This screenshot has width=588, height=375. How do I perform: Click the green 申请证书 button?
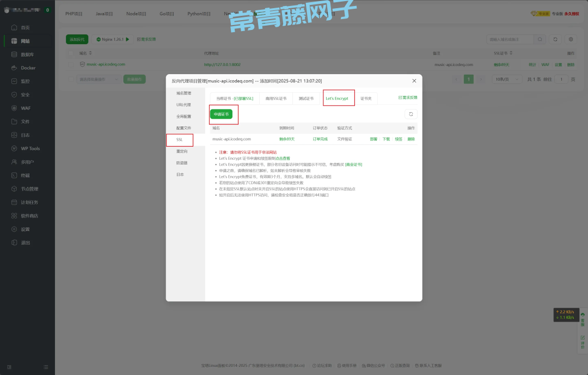(221, 114)
